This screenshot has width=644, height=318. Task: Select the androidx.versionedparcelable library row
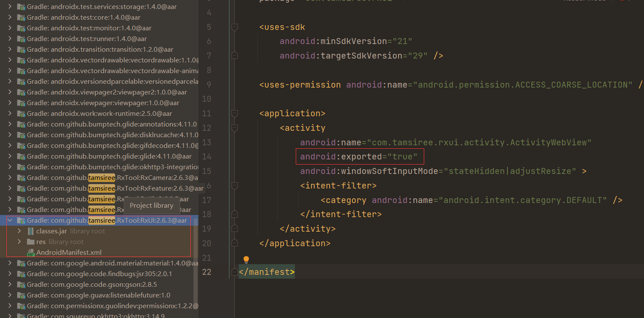pos(99,82)
